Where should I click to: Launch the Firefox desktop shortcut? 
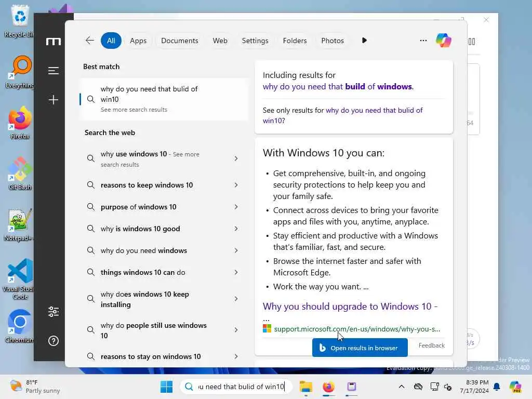coord(20,123)
